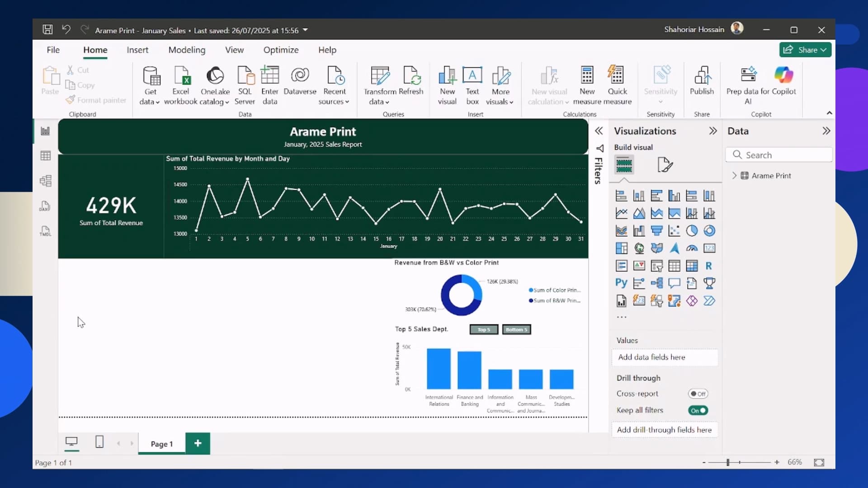The image size is (868, 488).
Task: Open the Insert ribbon tab
Action: coord(137,50)
